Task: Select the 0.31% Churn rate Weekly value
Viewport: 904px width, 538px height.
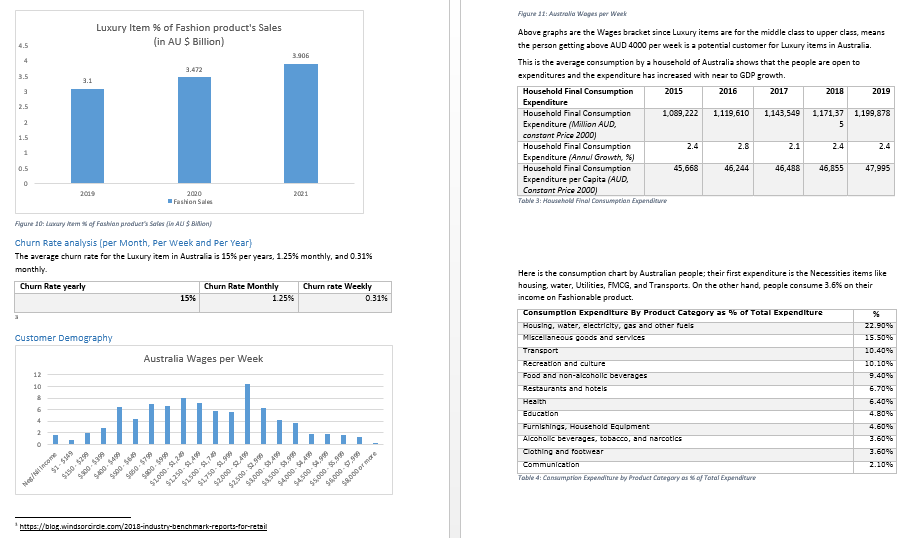Action: (377, 298)
